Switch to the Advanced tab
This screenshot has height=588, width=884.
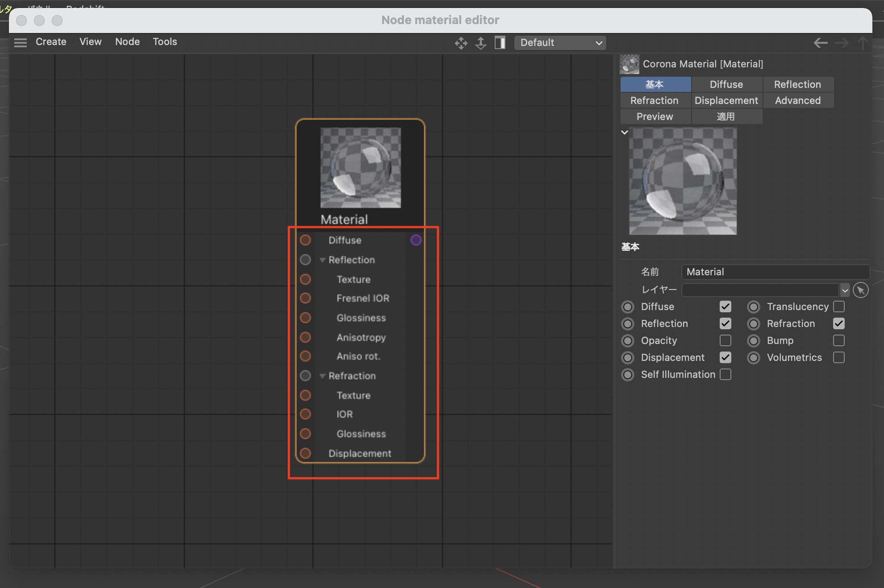(797, 100)
